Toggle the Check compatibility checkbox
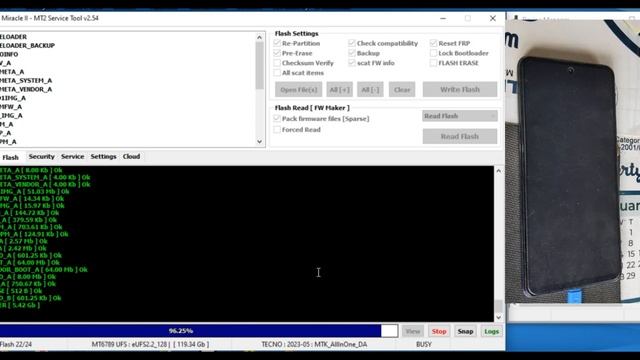 352,43
